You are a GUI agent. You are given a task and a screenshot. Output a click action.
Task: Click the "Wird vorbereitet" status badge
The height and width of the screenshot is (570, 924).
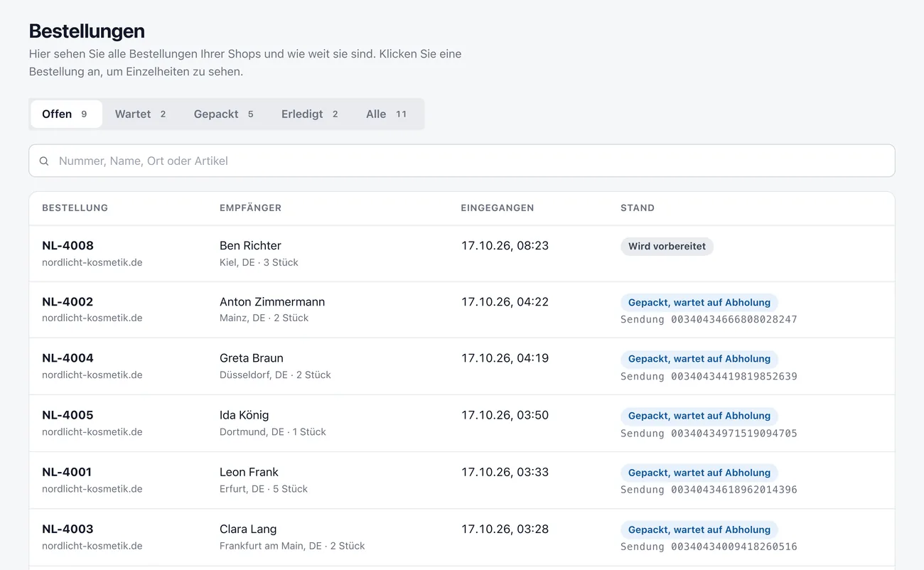667,247
